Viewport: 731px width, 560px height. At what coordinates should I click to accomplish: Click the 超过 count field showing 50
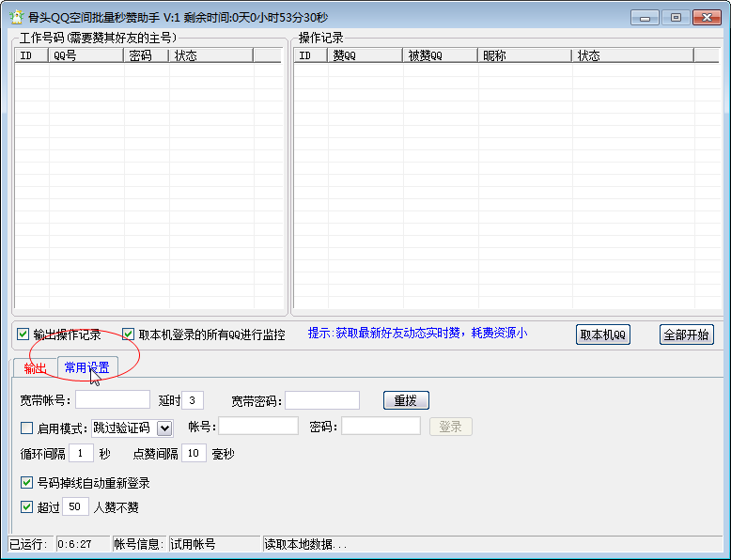tap(75, 506)
